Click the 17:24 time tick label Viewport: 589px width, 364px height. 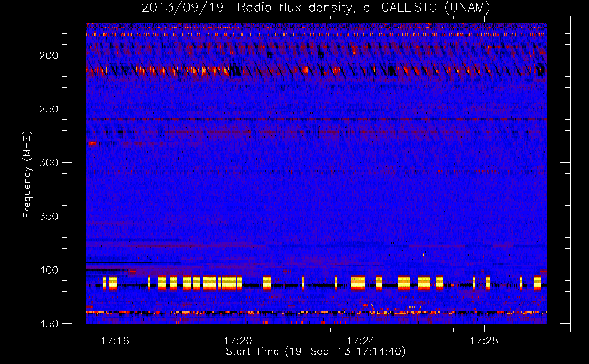pos(361,341)
